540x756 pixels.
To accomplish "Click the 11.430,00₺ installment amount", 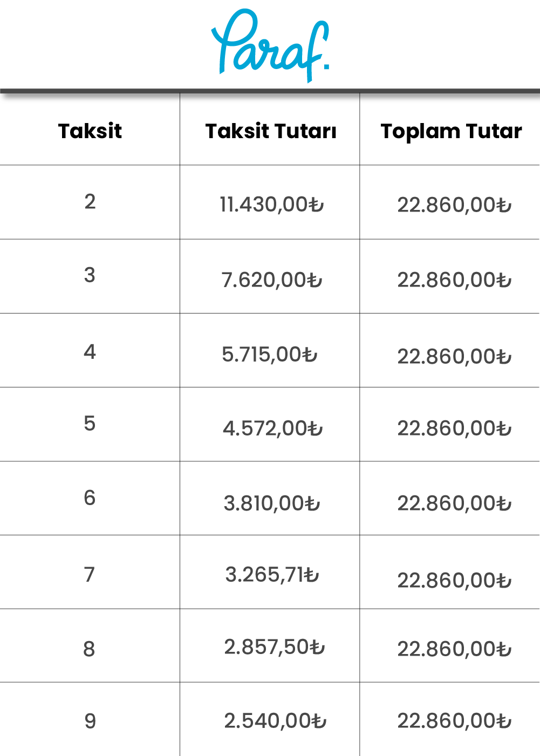I will [x=272, y=205].
